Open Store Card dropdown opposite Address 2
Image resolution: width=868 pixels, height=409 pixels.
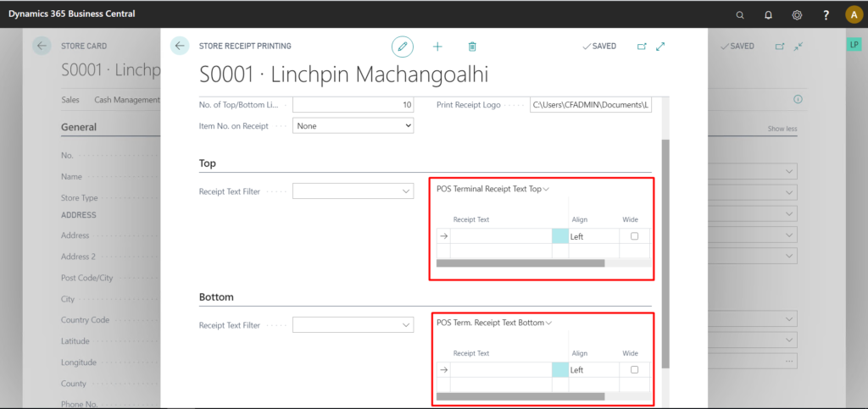(x=789, y=256)
